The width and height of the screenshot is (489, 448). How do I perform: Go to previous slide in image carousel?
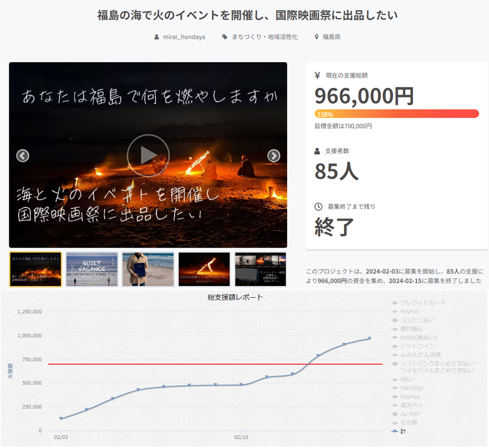click(x=23, y=156)
